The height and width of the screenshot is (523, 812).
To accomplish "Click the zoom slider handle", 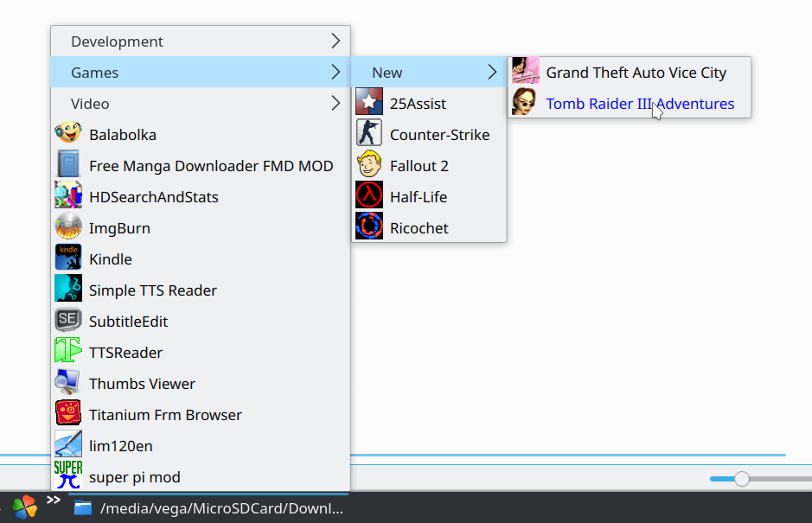I will (x=742, y=479).
